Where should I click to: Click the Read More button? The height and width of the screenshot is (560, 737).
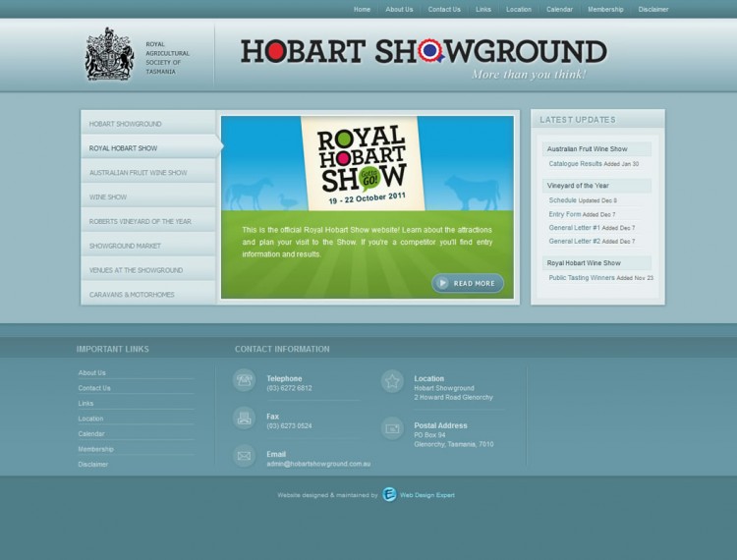[468, 283]
